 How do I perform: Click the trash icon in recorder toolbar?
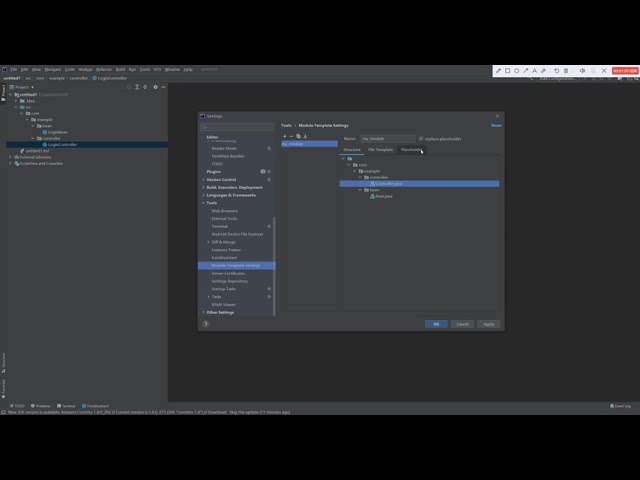coord(566,71)
